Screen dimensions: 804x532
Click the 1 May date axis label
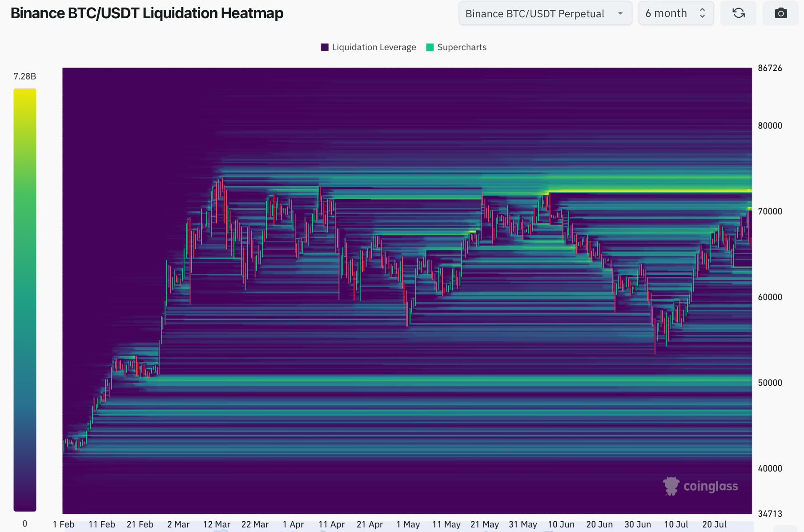tap(408, 524)
